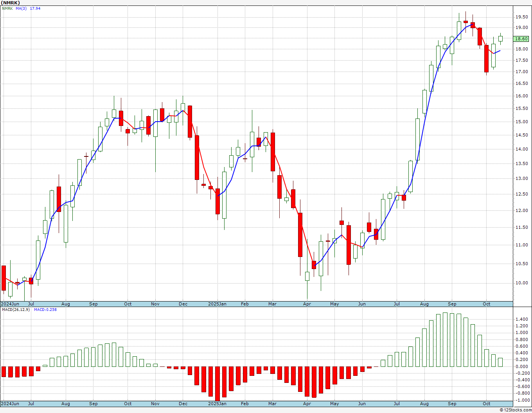Image resolution: width=532 pixels, height=413 pixels.
Task: Click the 0.000 MACD axis label
Action: [521, 367]
